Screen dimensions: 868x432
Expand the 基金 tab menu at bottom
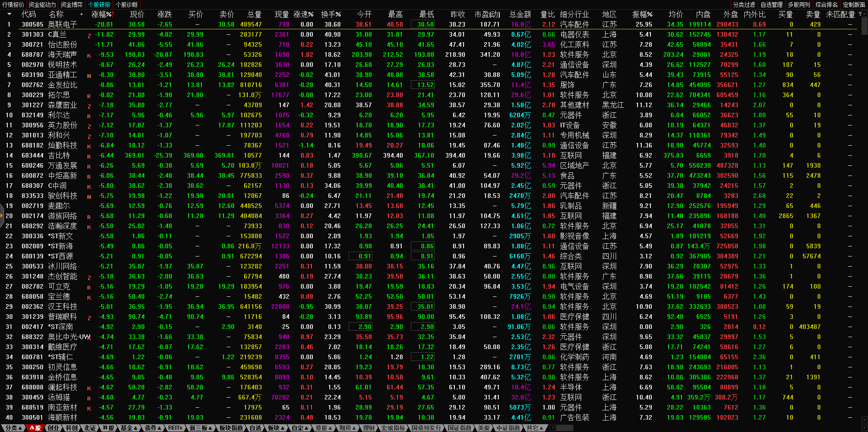click(129, 428)
